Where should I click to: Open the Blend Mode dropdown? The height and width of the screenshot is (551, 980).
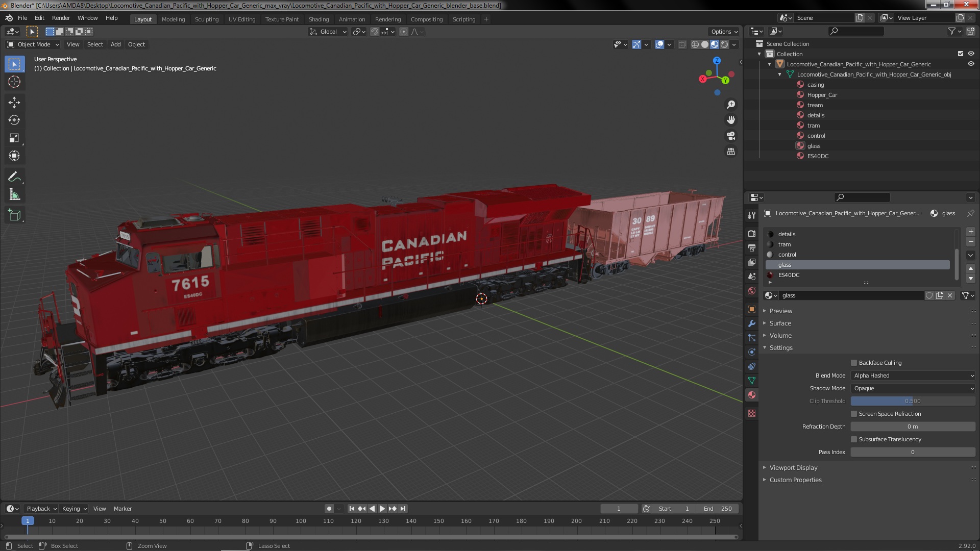(x=913, y=375)
